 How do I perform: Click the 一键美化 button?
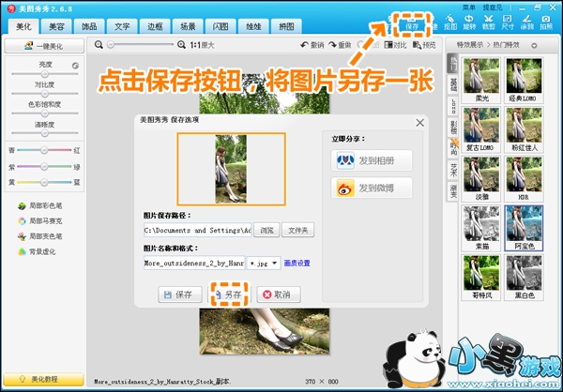coord(44,46)
